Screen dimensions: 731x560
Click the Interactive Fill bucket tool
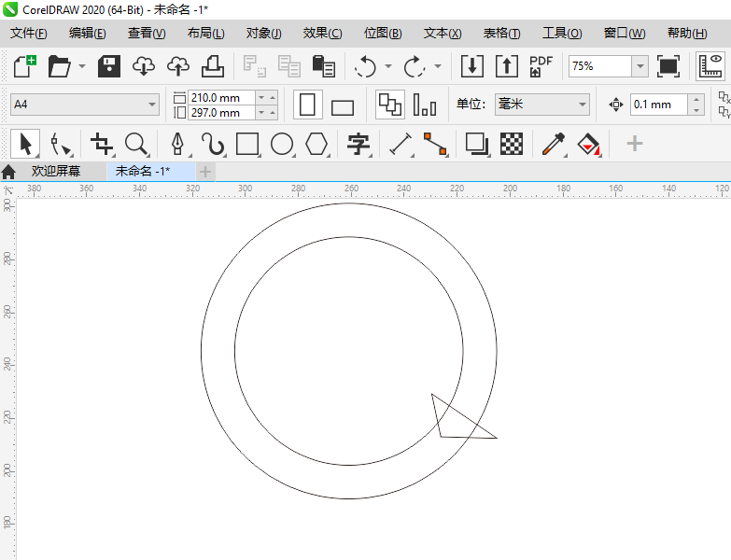click(588, 144)
